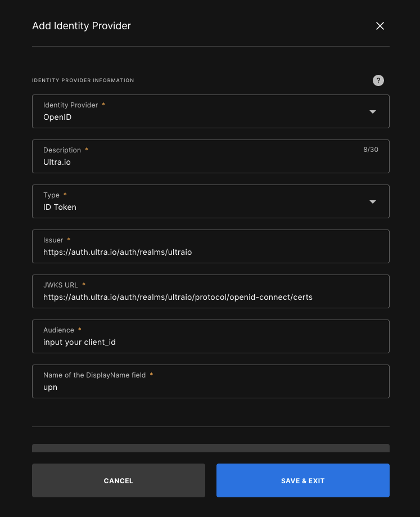Close the Add Identity Provider dialog
Image resolution: width=420 pixels, height=517 pixels.
coord(380,26)
